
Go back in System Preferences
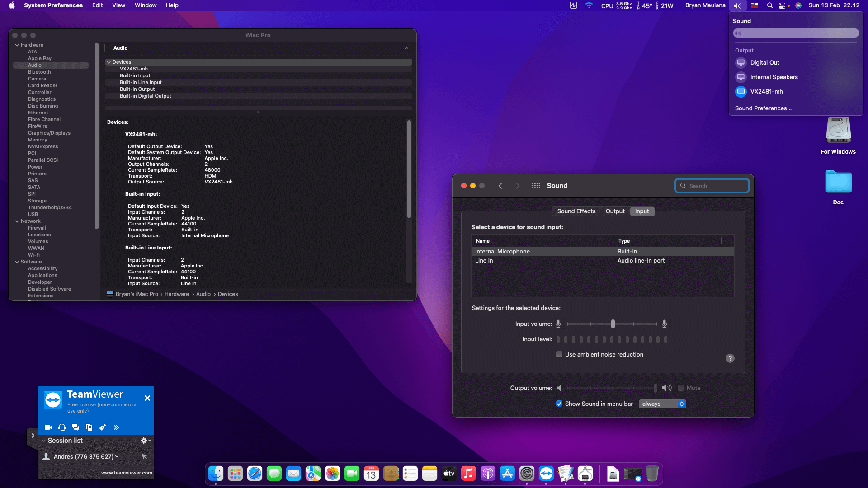(500, 186)
